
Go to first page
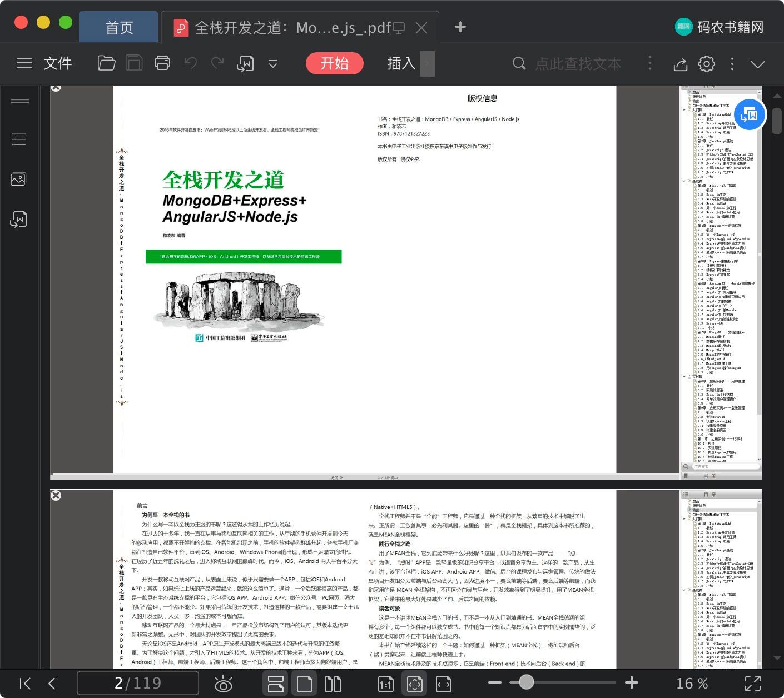tap(25, 683)
